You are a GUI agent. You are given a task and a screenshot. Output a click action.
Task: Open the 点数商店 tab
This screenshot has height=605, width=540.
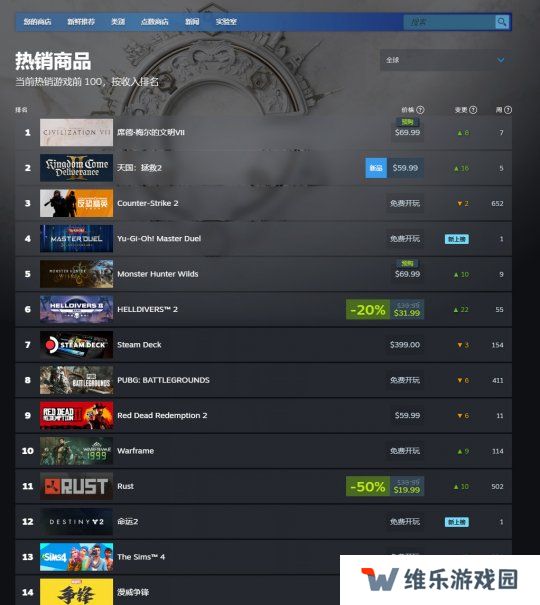(154, 22)
